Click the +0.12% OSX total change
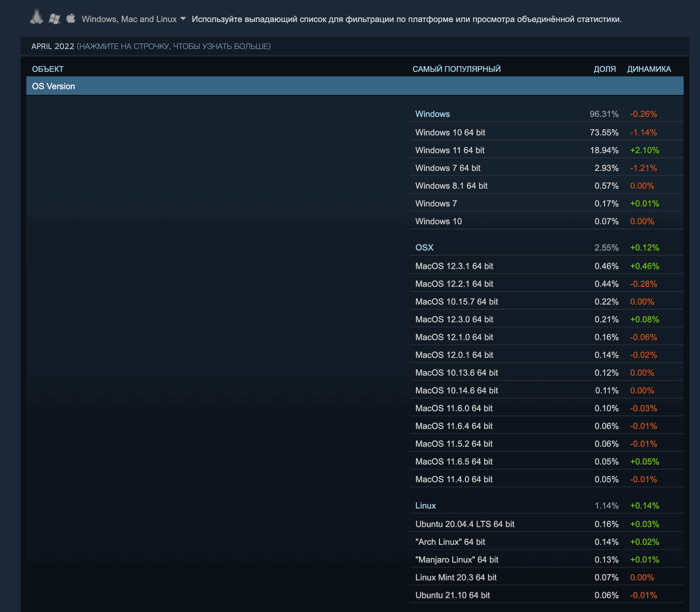This screenshot has height=612, width=700. click(644, 248)
